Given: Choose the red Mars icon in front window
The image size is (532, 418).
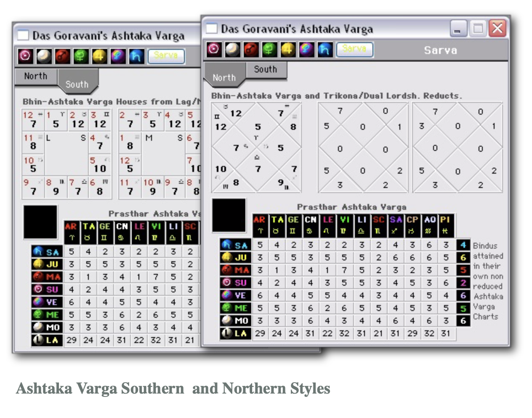Looking at the screenshot, I should pos(250,49).
